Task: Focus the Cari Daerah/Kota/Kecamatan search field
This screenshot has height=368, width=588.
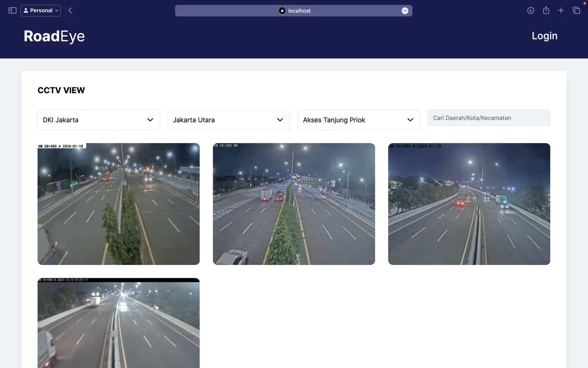Action: pos(489,118)
